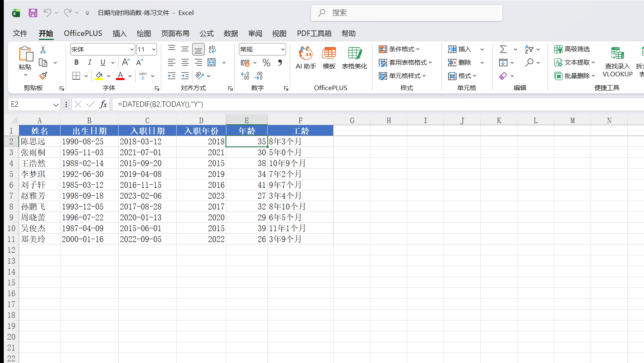The image size is (644, 363).
Task: Toggle Underline formatting
Action: pyautogui.click(x=103, y=63)
